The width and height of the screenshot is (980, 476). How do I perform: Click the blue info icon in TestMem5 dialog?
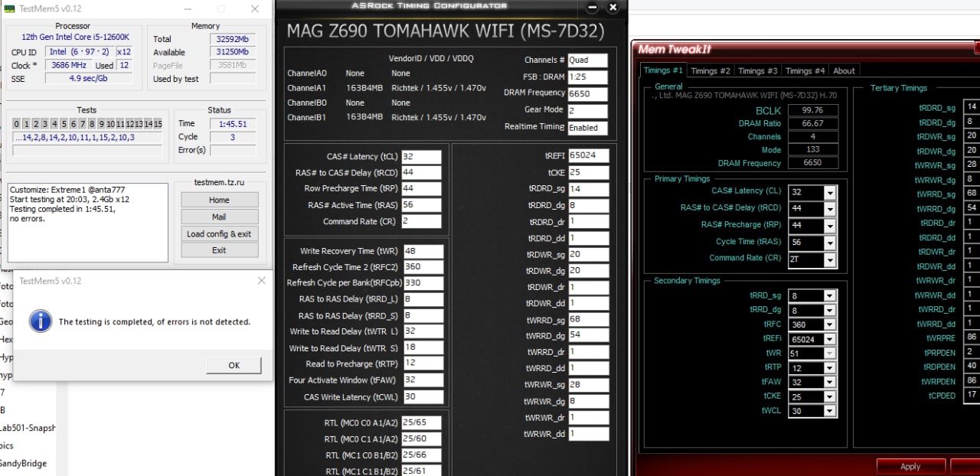click(40, 321)
